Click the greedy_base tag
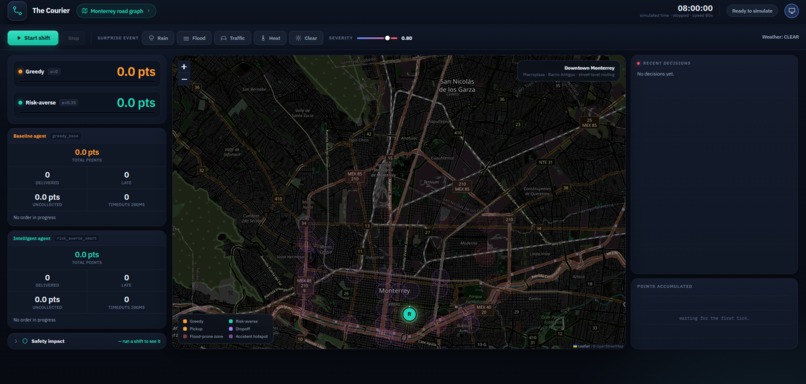The image size is (806, 384). point(65,136)
